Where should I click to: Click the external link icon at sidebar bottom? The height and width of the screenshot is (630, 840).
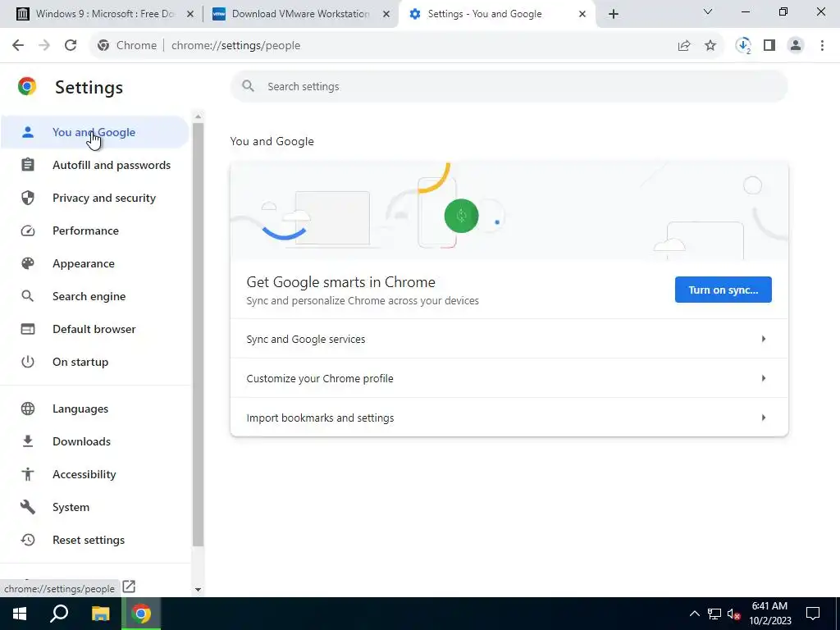tap(129, 587)
